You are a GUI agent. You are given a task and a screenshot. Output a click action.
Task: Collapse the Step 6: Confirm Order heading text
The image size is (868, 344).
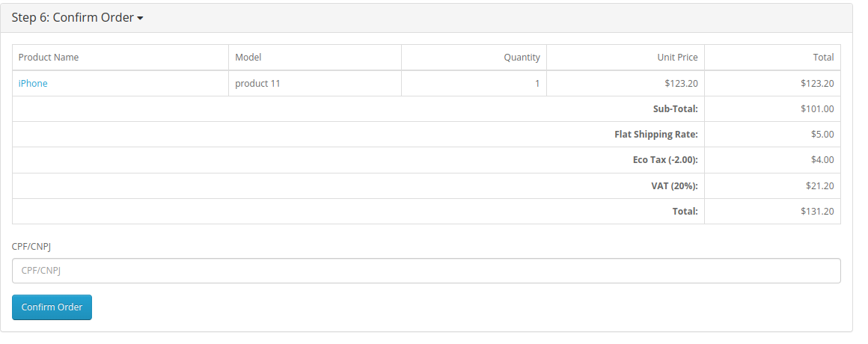click(x=72, y=18)
